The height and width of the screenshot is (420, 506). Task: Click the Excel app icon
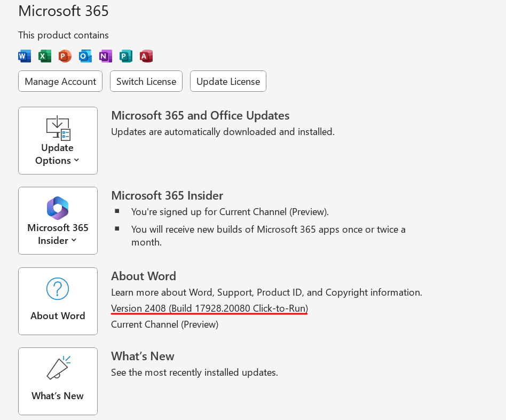(44, 56)
